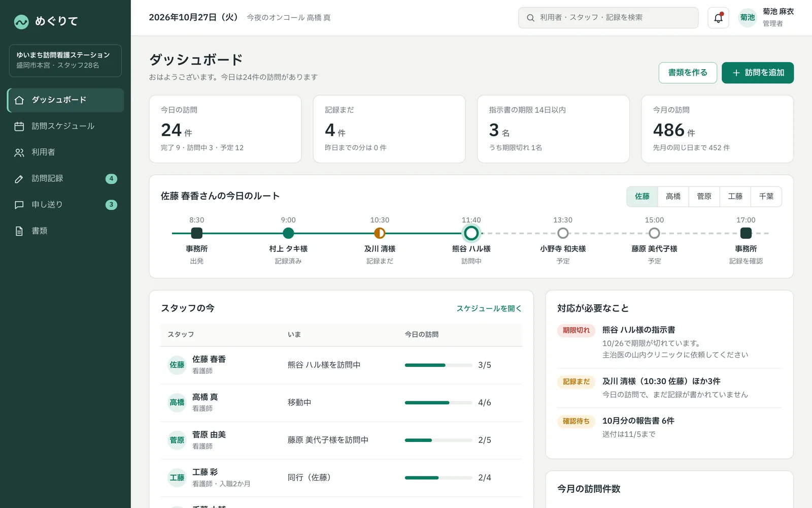Click the めぐりて logo icon
This screenshot has height=508, width=812.
[x=21, y=21]
